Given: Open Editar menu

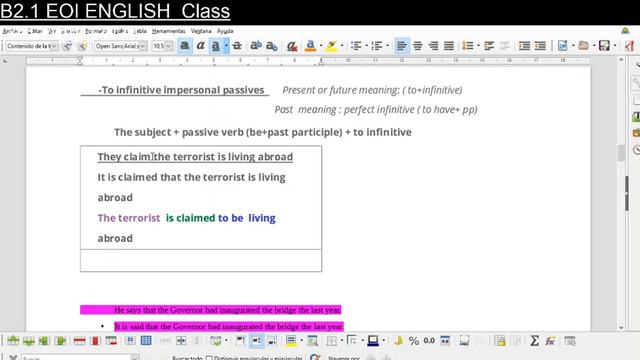Looking at the screenshot, I should click(35, 31).
